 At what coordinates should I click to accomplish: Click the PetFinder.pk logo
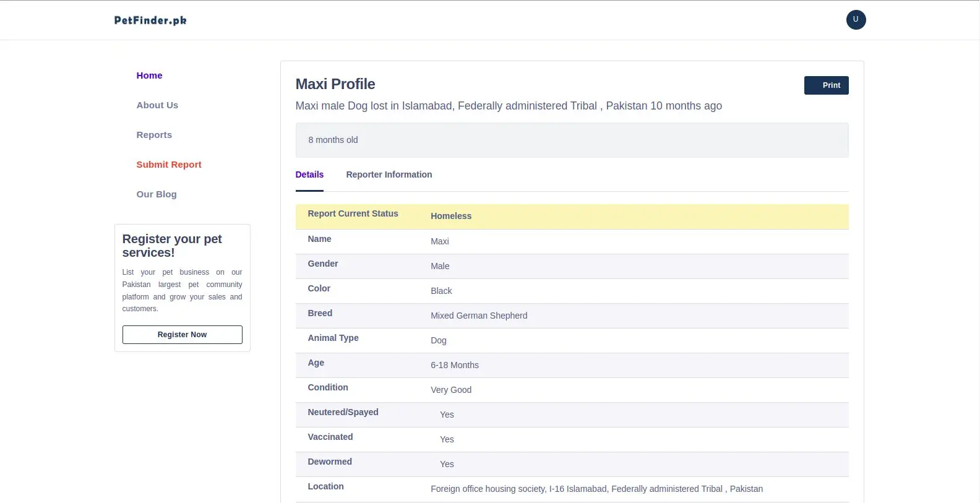150,20
